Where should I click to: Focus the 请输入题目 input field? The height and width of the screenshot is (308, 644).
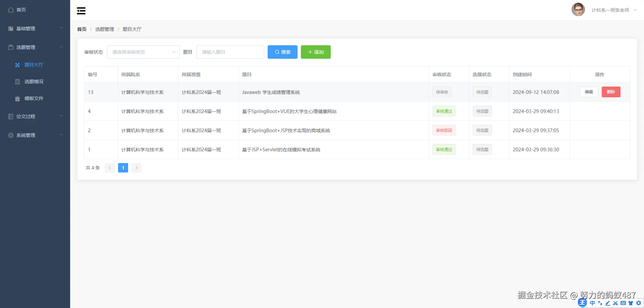click(230, 52)
